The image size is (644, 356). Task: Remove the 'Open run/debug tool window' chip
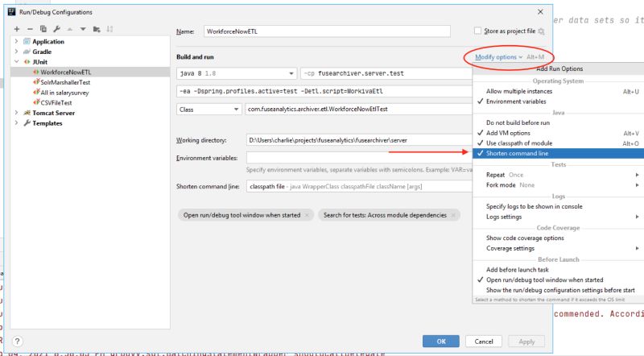[x=307, y=215]
